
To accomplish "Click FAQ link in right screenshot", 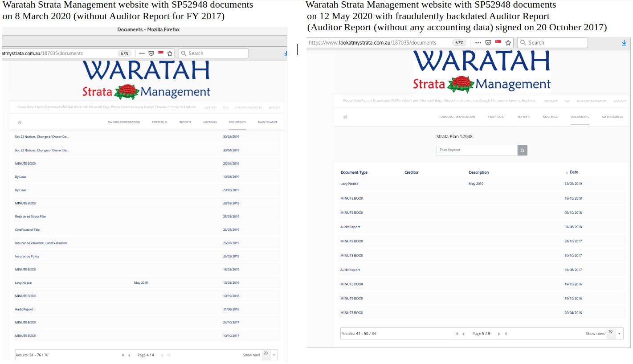I will point(568,101).
